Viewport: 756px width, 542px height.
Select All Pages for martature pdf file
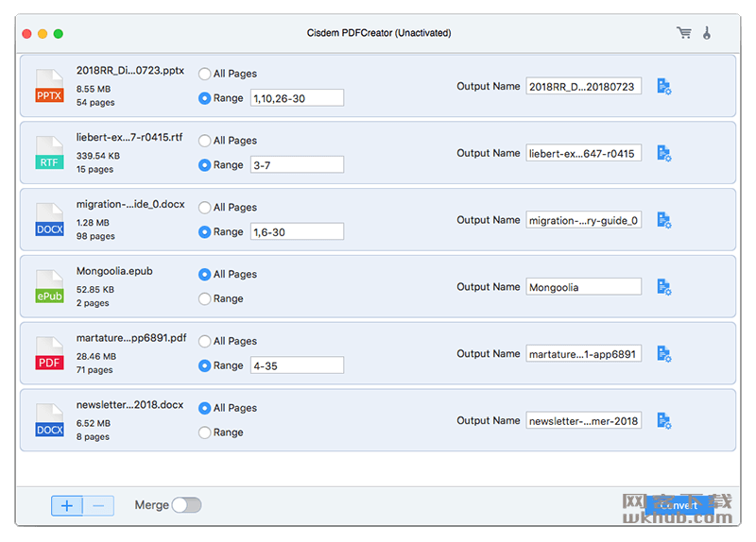coord(204,342)
